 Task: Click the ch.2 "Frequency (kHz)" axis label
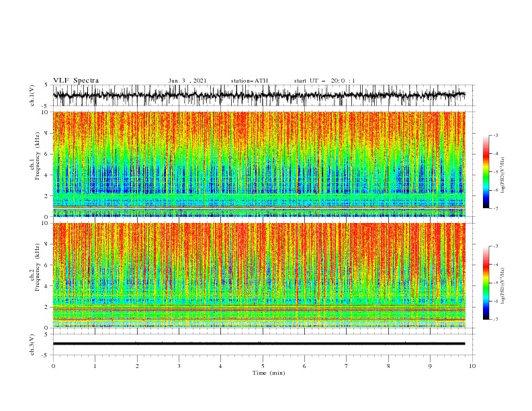click(x=38, y=267)
